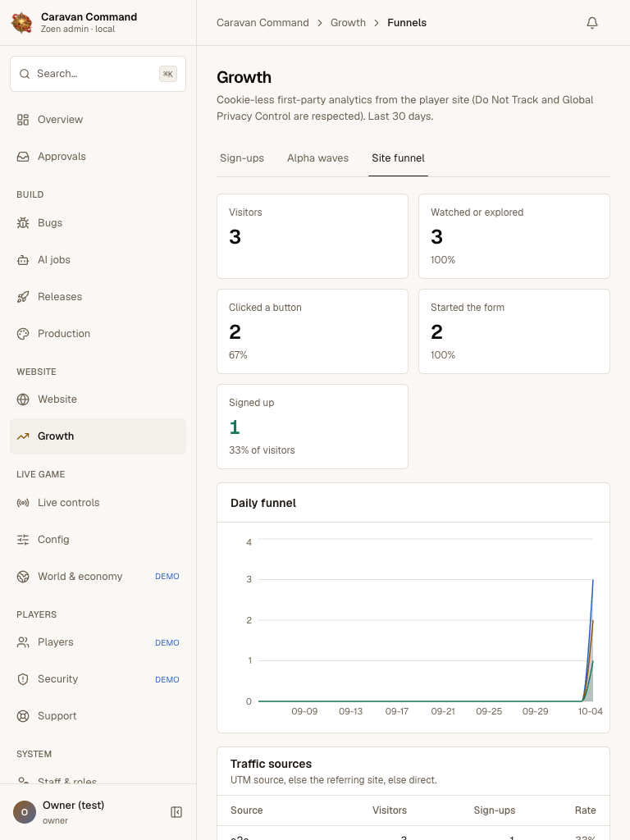Viewport: 630px width, 840px height.
Task: Select Growth in the sidebar
Action: click(x=98, y=436)
